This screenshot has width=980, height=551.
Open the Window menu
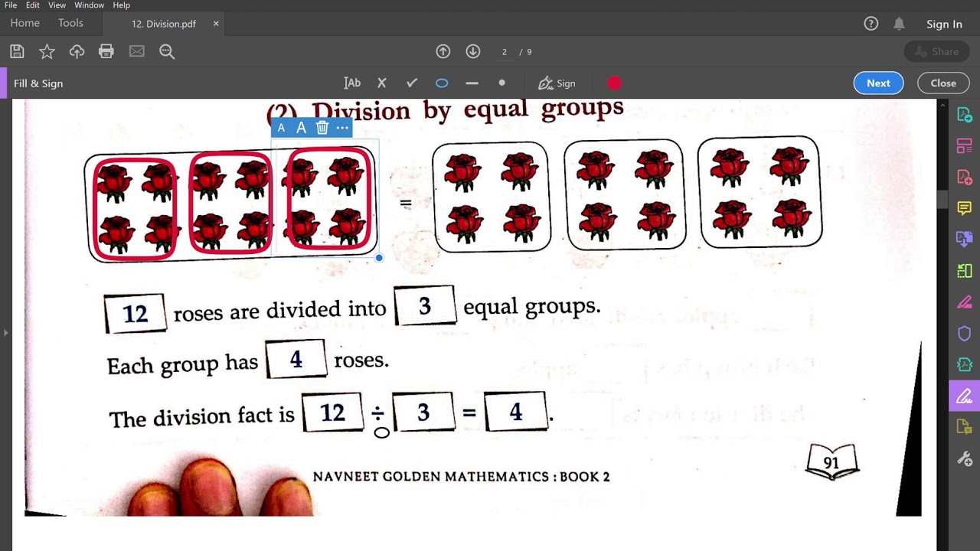pyautogui.click(x=89, y=5)
